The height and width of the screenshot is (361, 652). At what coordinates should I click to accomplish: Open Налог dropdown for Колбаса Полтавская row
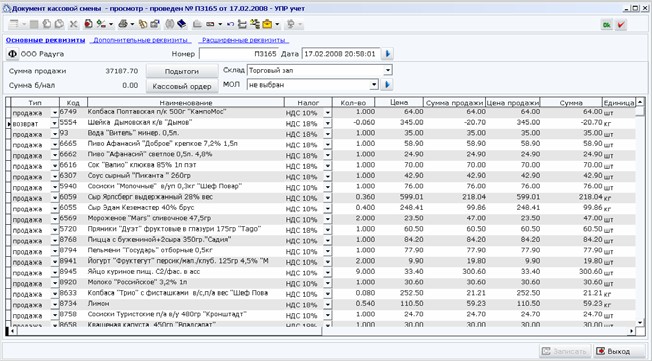pos(328,113)
